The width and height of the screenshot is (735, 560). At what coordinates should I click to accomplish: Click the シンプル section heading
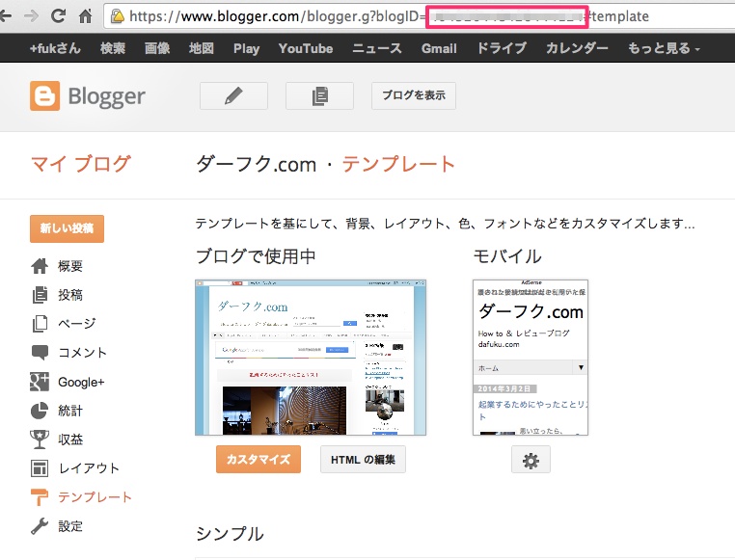pyautogui.click(x=230, y=534)
